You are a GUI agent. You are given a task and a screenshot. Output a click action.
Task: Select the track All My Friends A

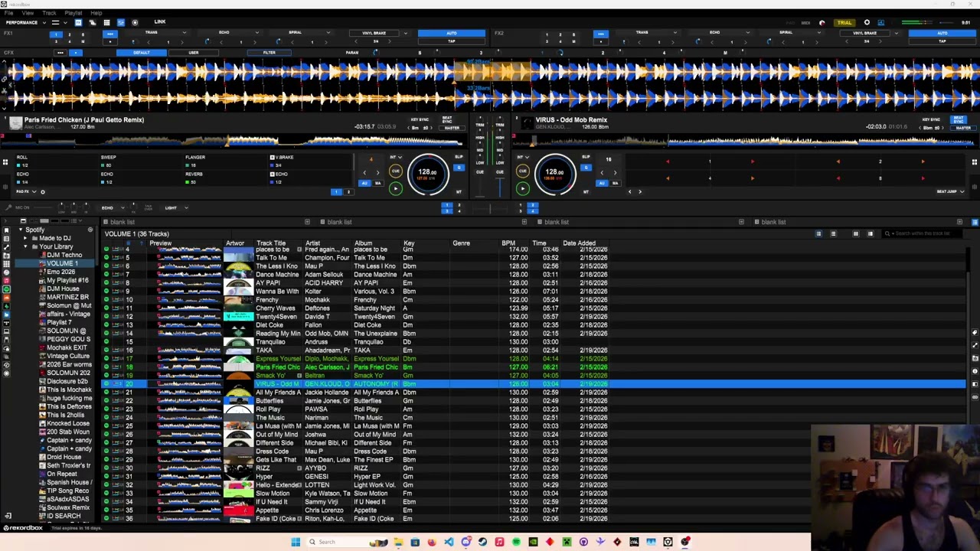(x=277, y=393)
